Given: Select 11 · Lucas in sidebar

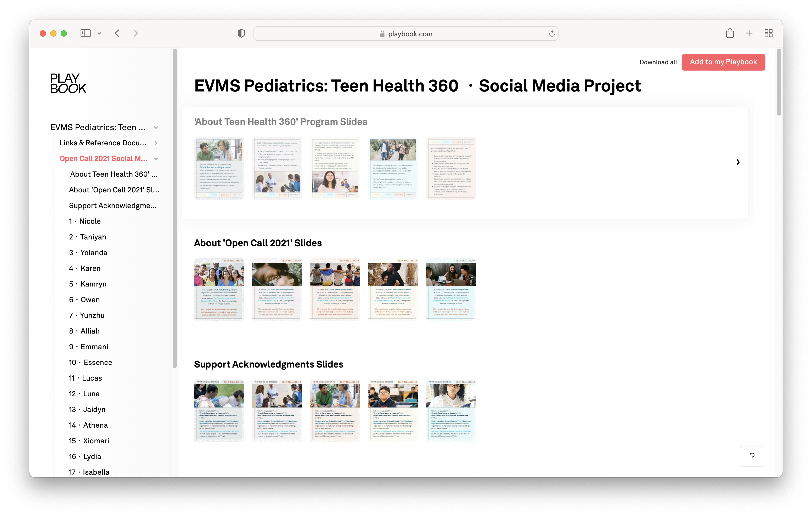Looking at the screenshot, I should click(85, 378).
